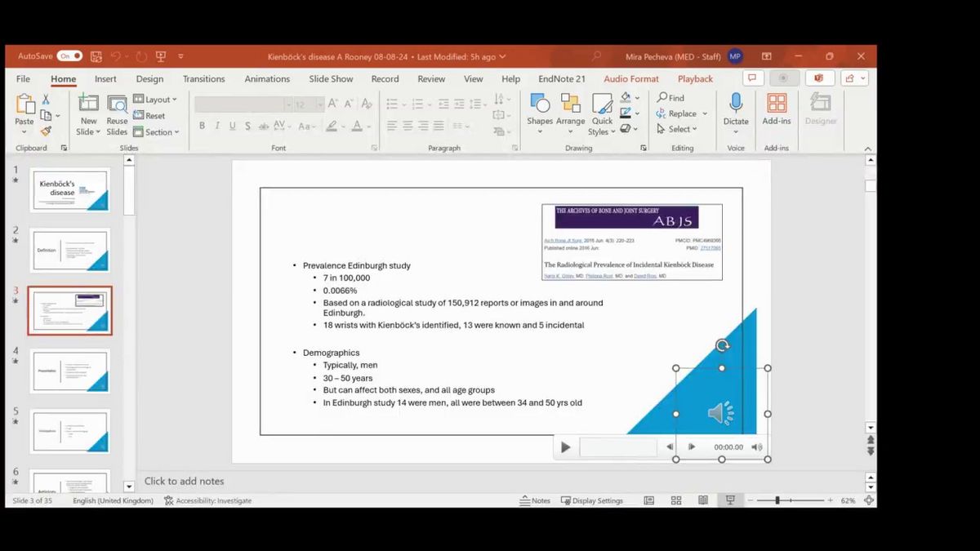
Task: Click the Paste icon
Action: 24,104
